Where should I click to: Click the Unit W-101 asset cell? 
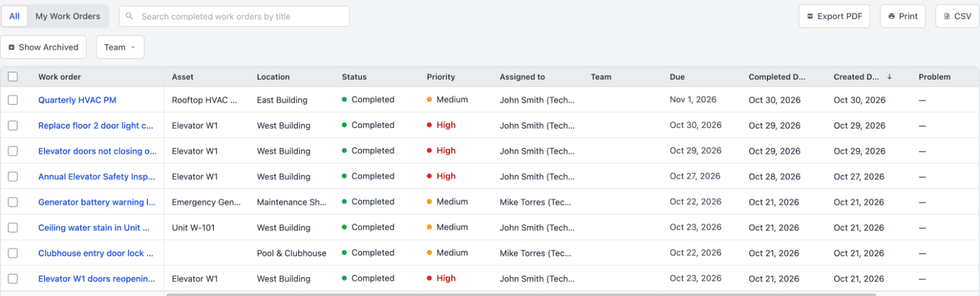pyautogui.click(x=193, y=228)
